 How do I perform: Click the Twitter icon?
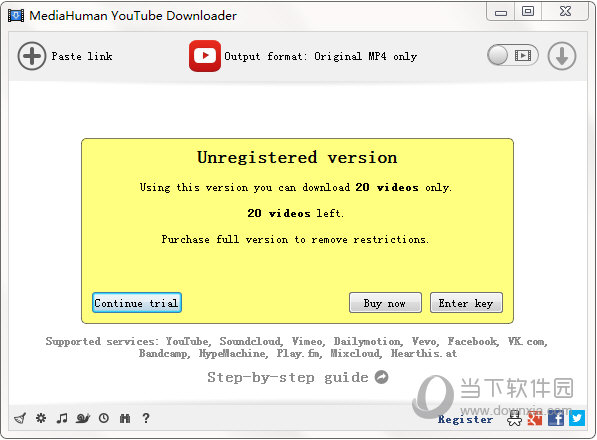pos(577,418)
